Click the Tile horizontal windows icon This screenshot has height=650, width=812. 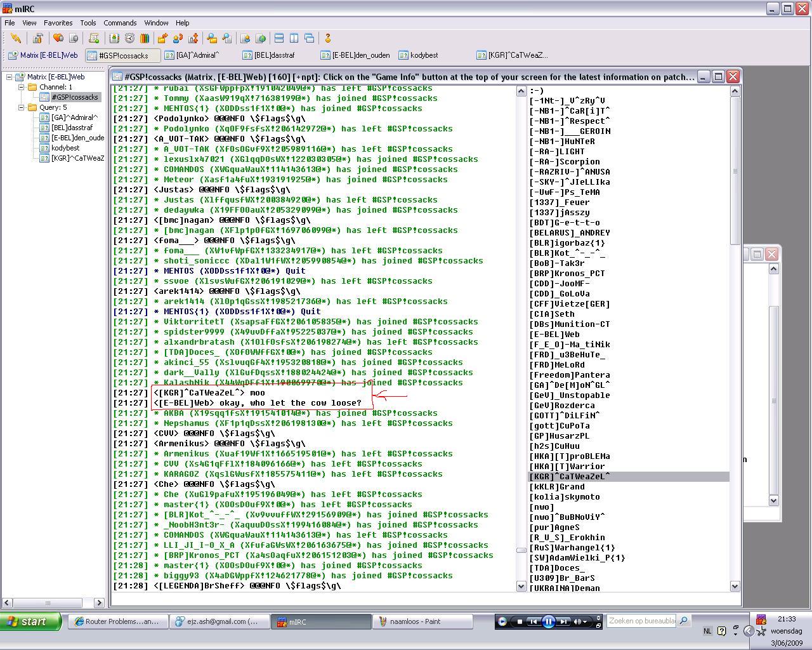[x=279, y=39]
